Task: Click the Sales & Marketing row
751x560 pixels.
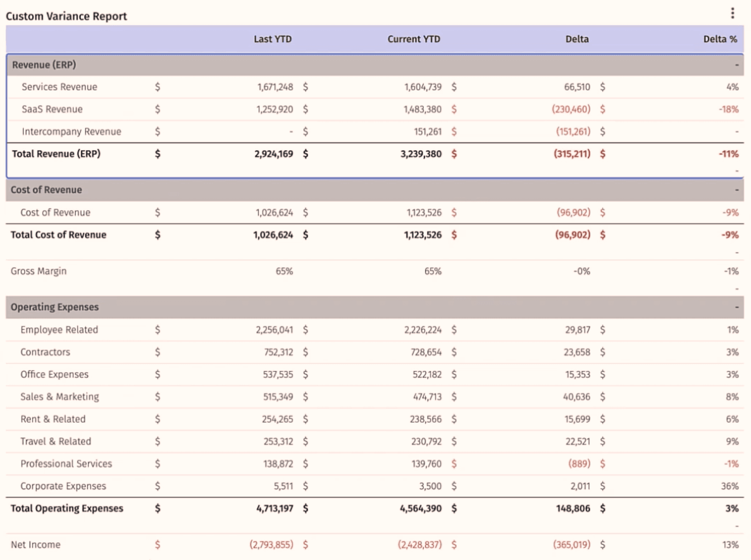Action: (x=60, y=397)
